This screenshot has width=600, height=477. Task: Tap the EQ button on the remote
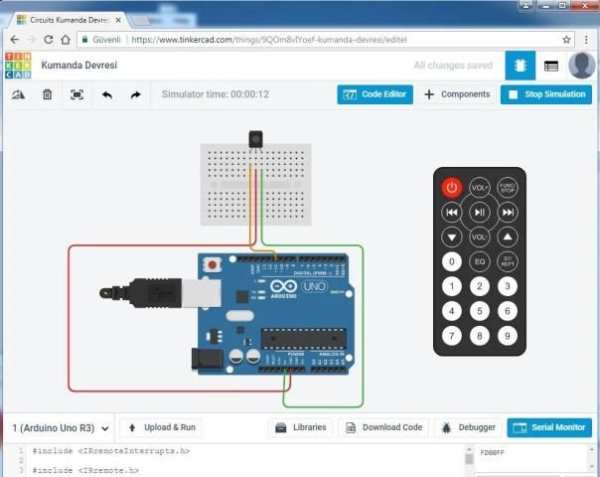tap(479, 262)
